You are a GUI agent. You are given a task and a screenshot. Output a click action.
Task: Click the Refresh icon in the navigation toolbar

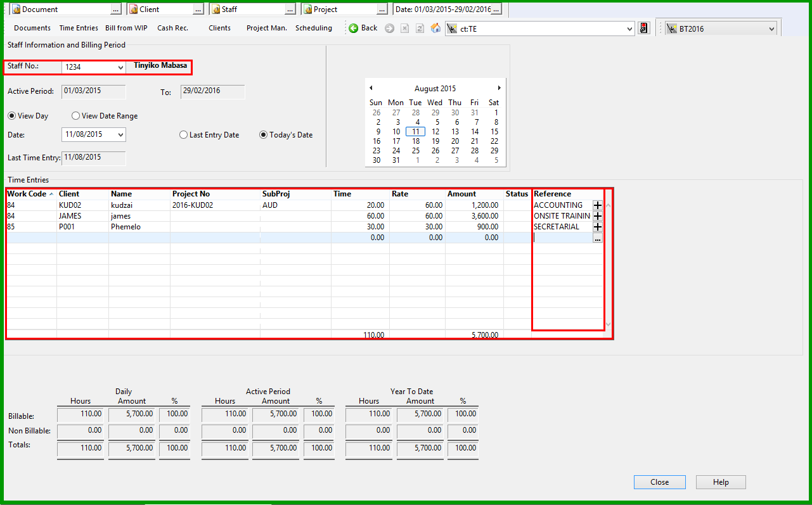tap(420, 28)
